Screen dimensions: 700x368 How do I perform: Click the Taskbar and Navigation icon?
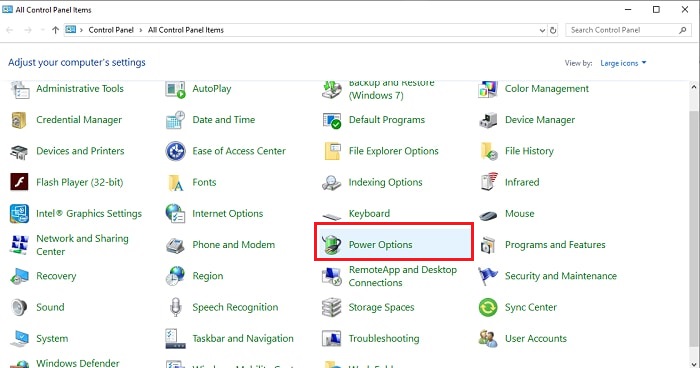tap(175, 339)
